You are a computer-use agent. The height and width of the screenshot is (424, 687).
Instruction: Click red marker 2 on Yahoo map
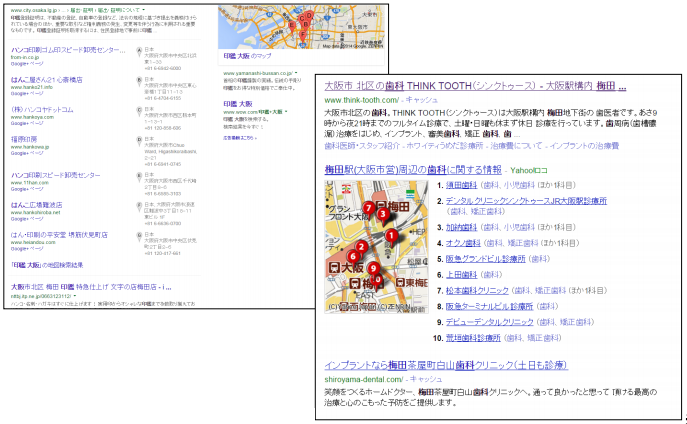tap(361, 248)
